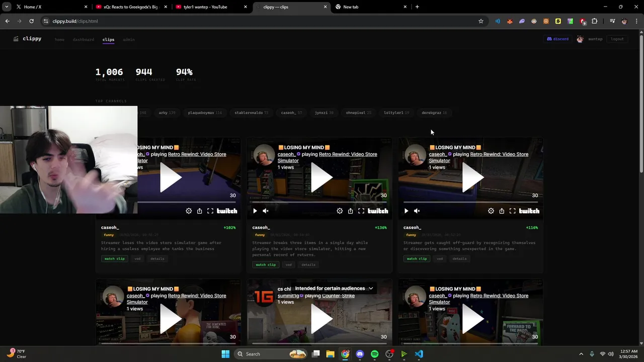Play the +136% caseoh_ clip with small play icon
This screenshot has width=644, height=362.
[255, 211]
